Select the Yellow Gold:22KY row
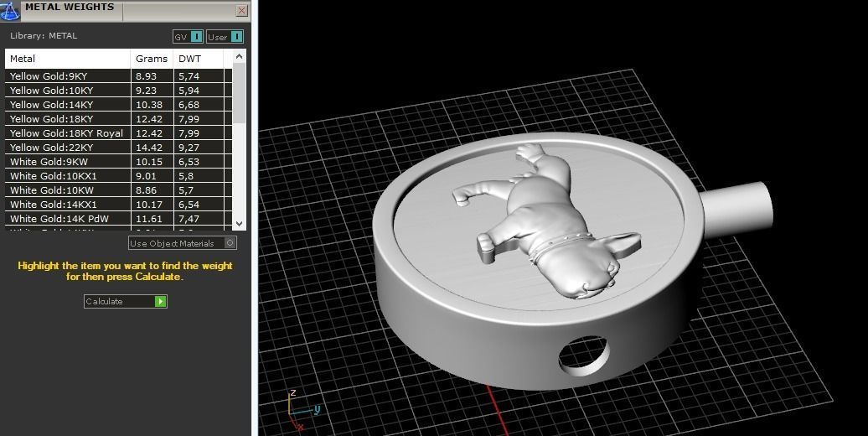Viewport: 868px width, 436px height. click(118, 148)
